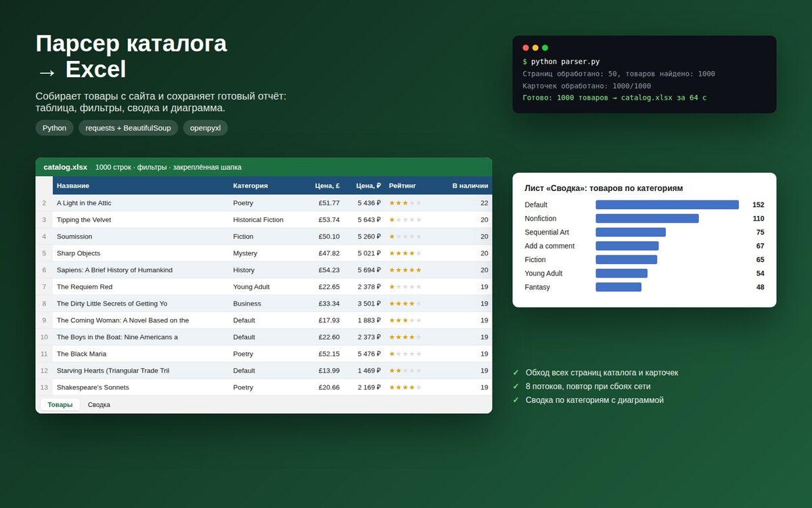
Task: Click the checkmark beside 'Сводка по категориям с диаграммой'
Action: coord(516,400)
